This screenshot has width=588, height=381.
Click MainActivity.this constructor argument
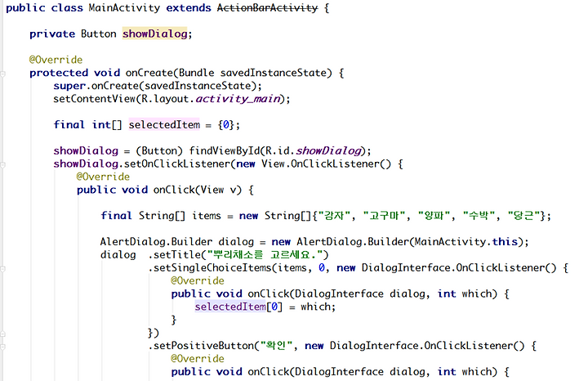(465, 242)
